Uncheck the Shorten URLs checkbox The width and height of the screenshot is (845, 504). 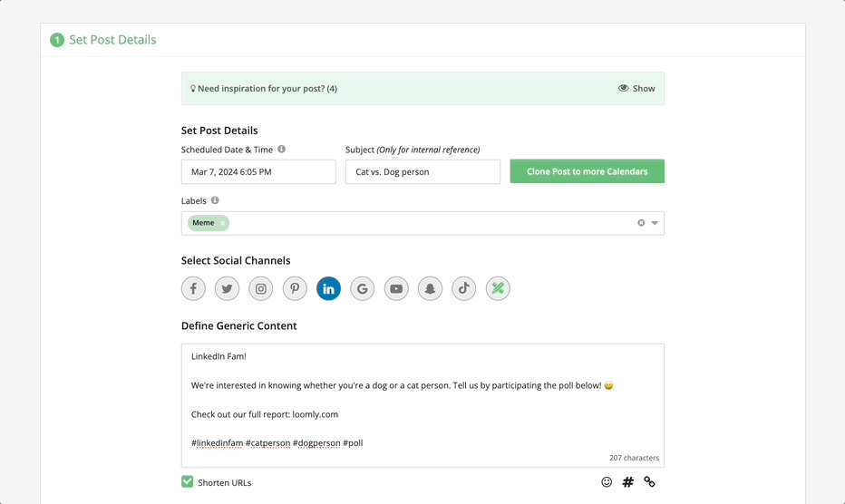click(x=188, y=482)
